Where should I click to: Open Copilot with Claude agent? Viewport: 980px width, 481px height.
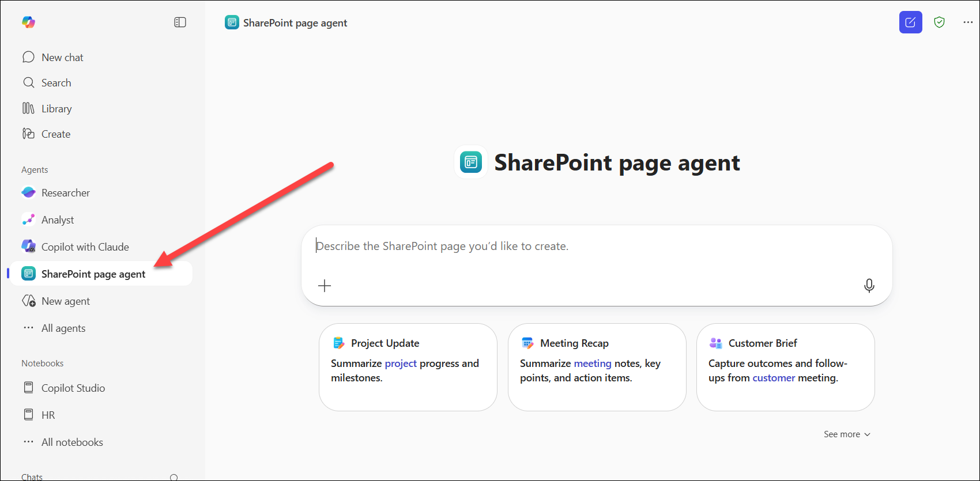point(85,247)
